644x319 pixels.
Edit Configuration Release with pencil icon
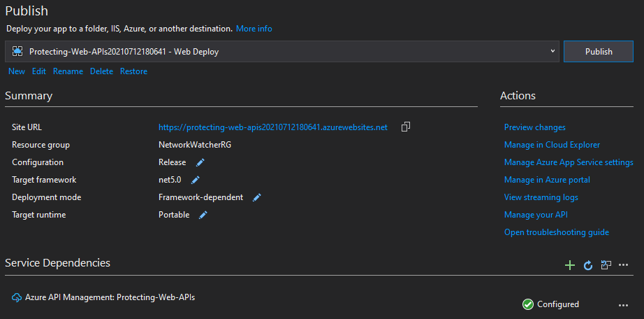[x=200, y=162]
